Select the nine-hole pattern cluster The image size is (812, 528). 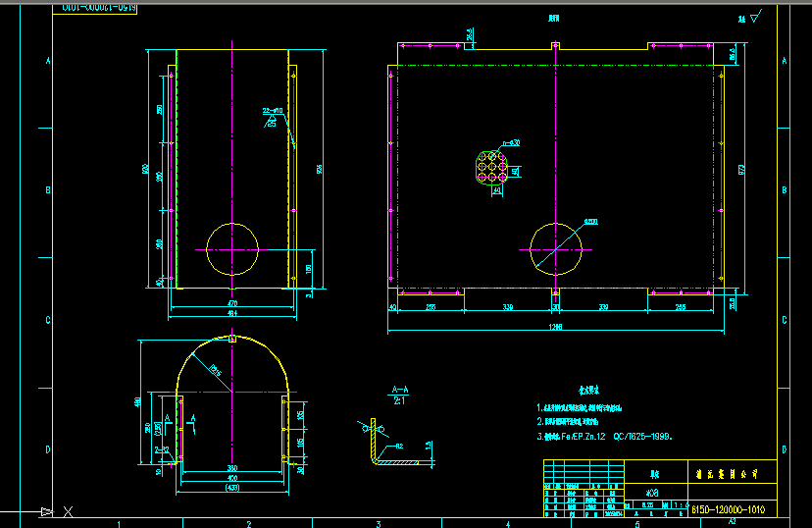click(489, 170)
